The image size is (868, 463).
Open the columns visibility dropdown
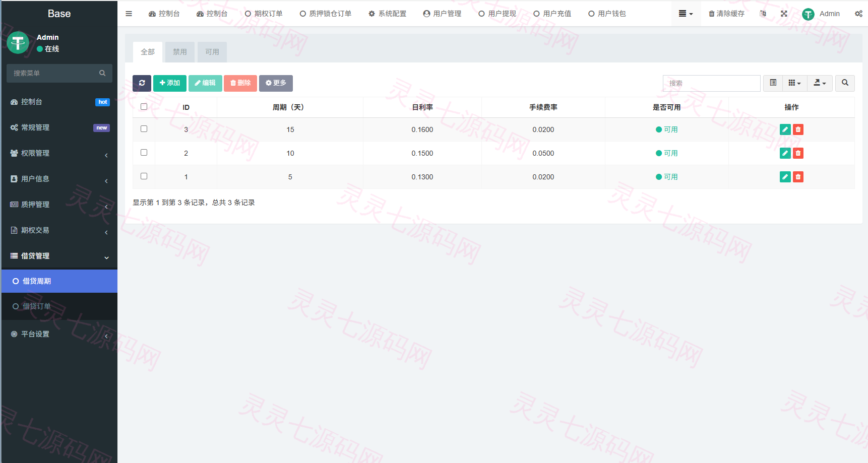coord(794,83)
